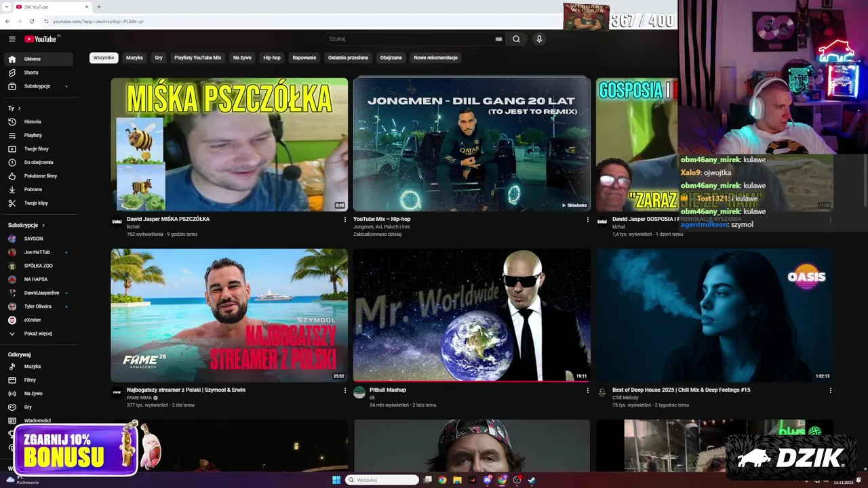Open Shorts from the sidebar
This screenshot has height=488, width=868.
38,73
